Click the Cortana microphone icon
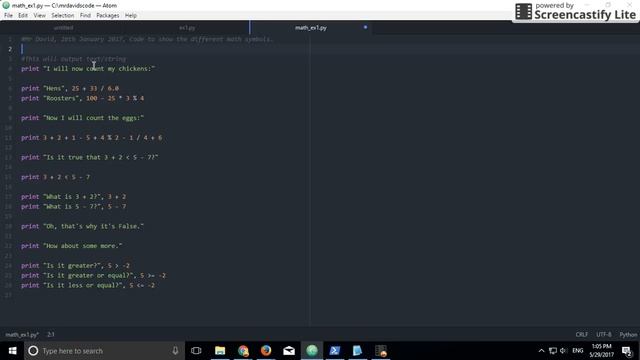Screen dimensions: 640x360 point(175,351)
